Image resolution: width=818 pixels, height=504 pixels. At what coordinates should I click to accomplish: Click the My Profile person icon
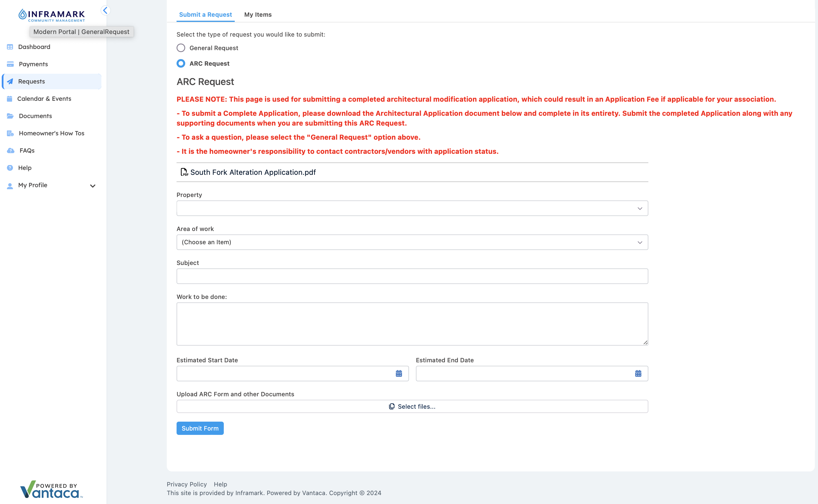(10, 186)
